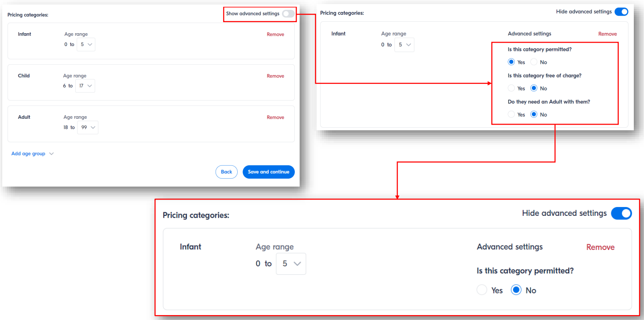644x320 pixels.
Task: Click the Child age group card label
Action: pyautogui.click(x=24, y=76)
